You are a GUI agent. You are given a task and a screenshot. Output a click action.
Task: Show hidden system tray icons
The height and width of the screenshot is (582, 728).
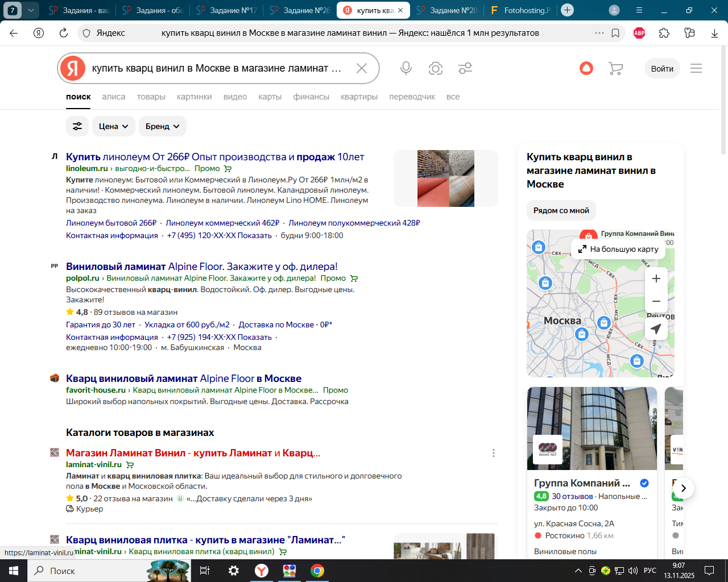point(578,571)
